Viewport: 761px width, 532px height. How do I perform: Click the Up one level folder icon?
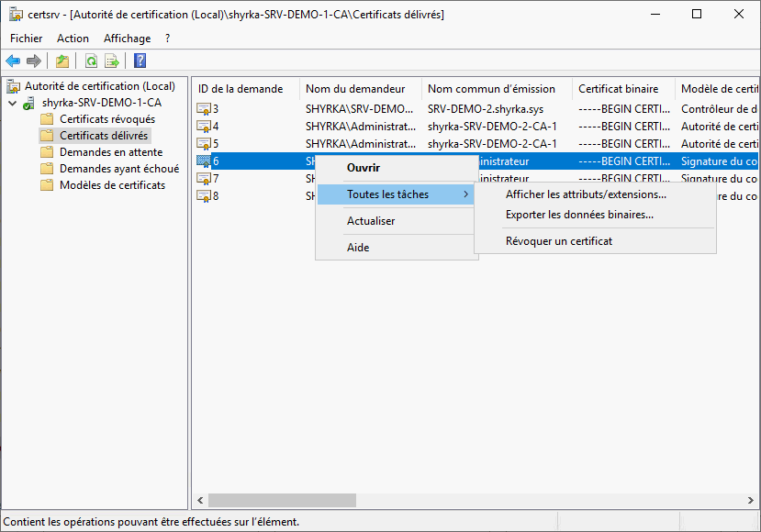[x=62, y=61]
